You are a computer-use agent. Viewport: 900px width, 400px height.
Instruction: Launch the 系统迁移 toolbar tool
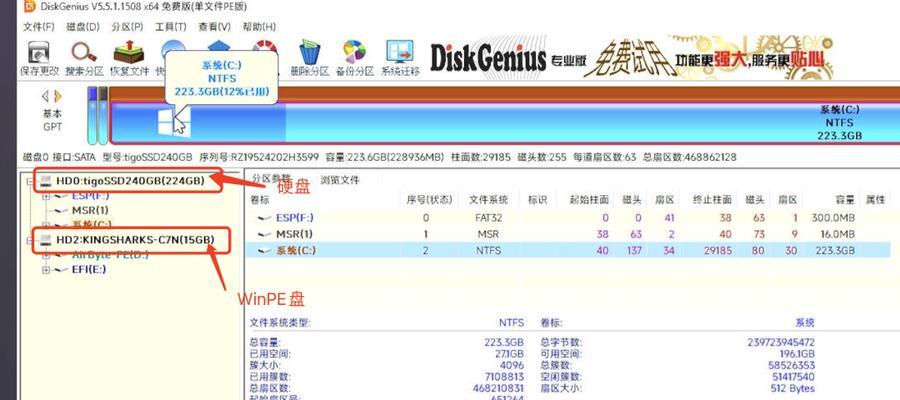click(x=400, y=59)
